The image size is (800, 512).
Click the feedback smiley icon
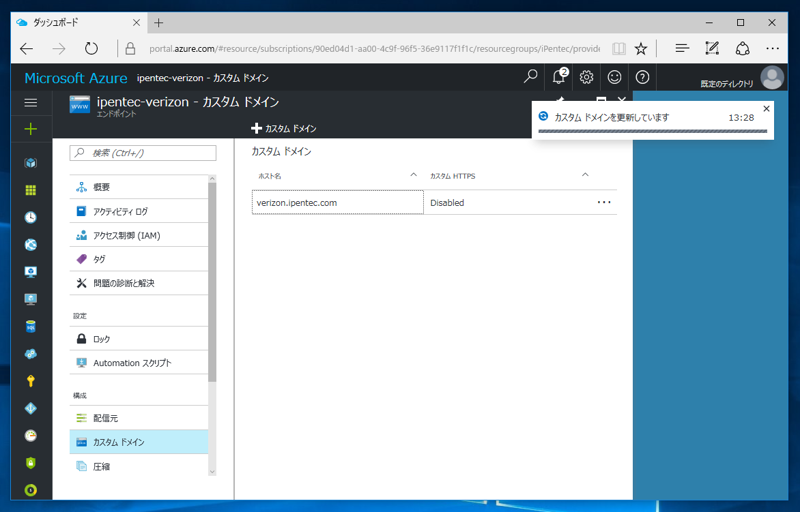pyautogui.click(x=614, y=77)
